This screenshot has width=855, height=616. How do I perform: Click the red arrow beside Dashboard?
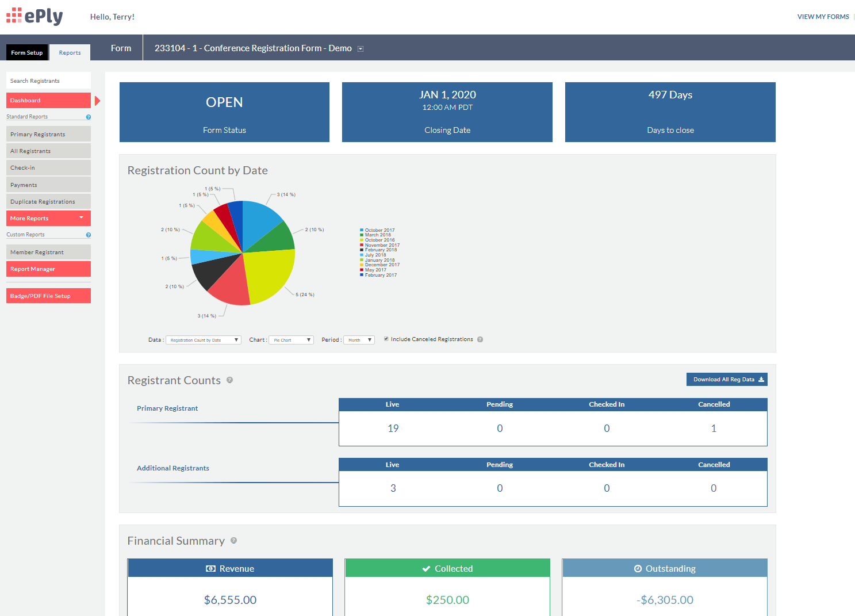tap(97, 101)
